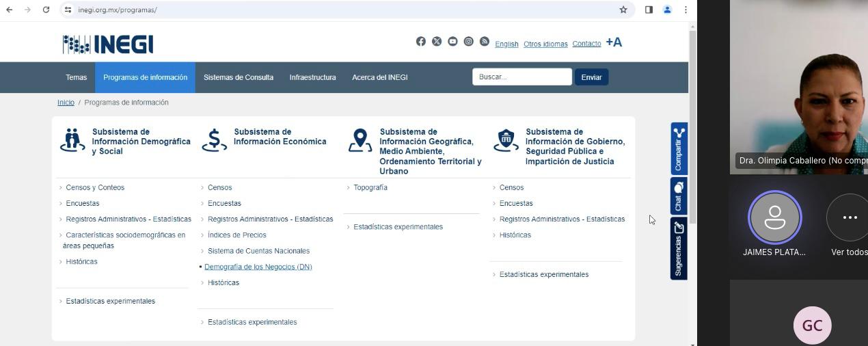The height and width of the screenshot is (346, 868).
Task: Go back in browser history
Action: point(10,10)
